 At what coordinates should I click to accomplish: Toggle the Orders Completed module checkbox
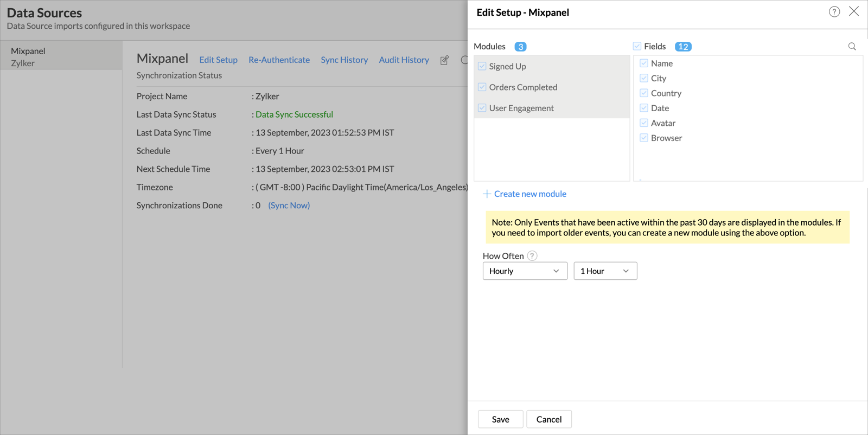pos(482,87)
